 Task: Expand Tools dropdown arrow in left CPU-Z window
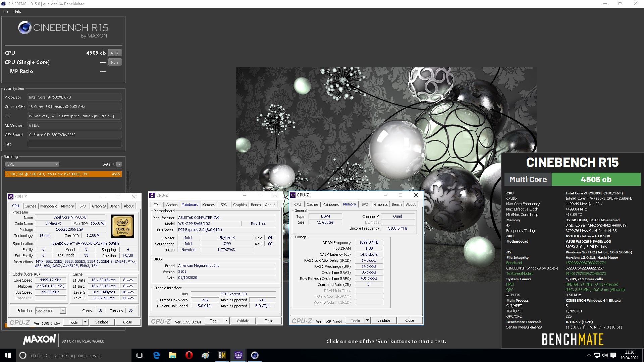point(85,322)
